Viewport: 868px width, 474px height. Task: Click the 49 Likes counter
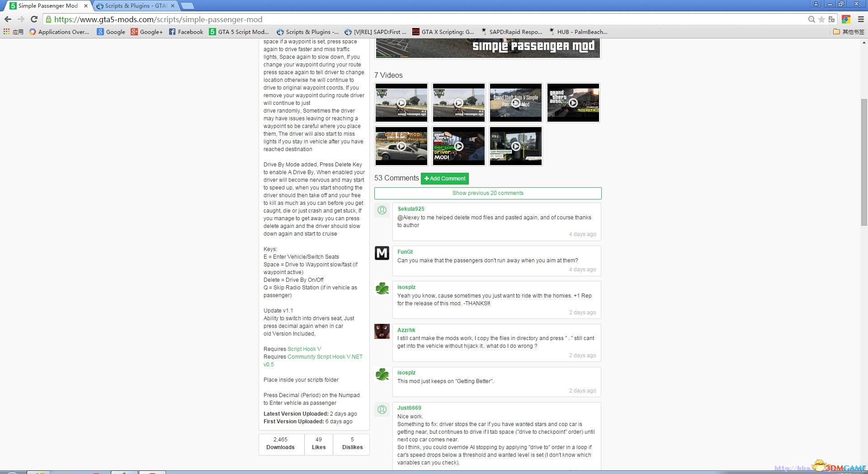point(319,443)
